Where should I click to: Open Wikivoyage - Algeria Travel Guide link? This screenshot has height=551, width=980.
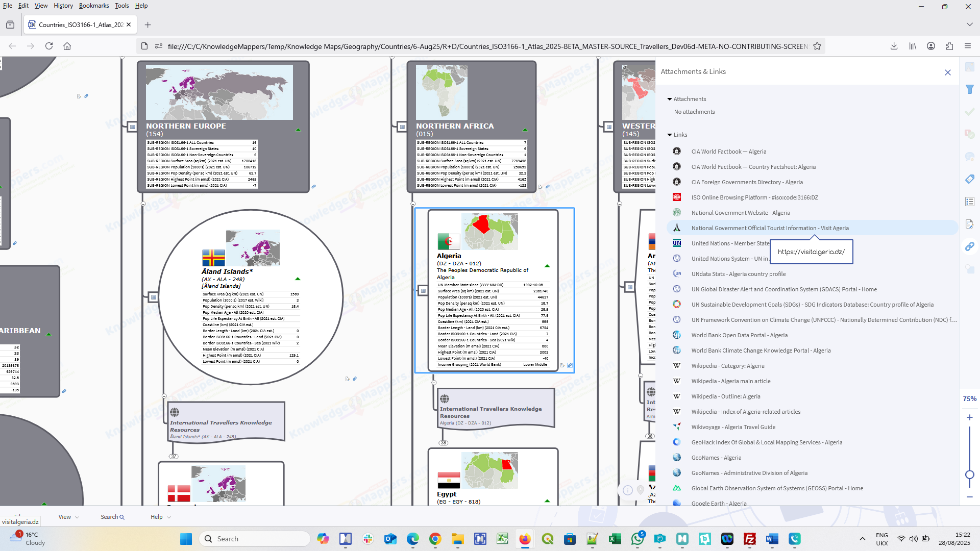pos(733,427)
